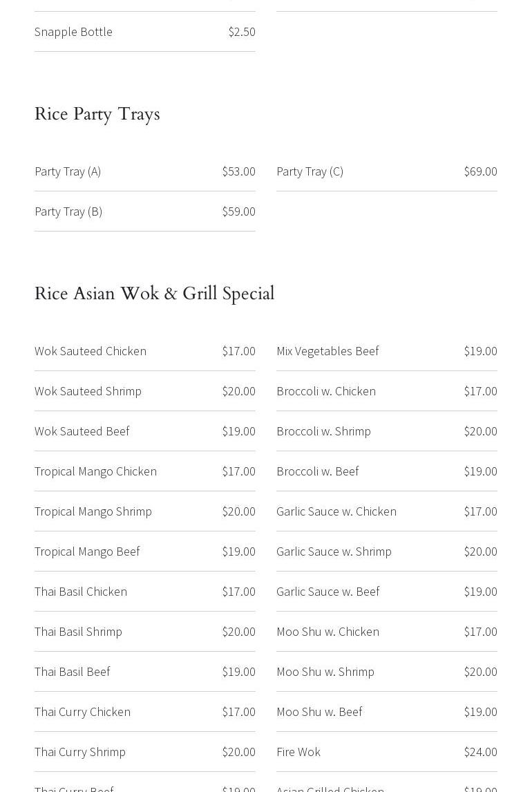The width and height of the screenshot is (532, 792).
Task: Click the Fire Wok menu item
Action: pyautogui.click(x=298, y=752)
